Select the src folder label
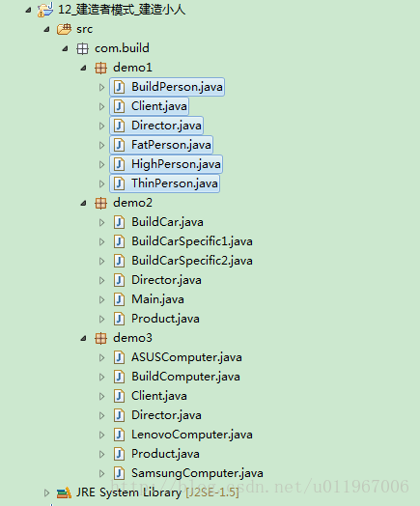The width and height of the screenshot is (420, 506). [85, 29]
